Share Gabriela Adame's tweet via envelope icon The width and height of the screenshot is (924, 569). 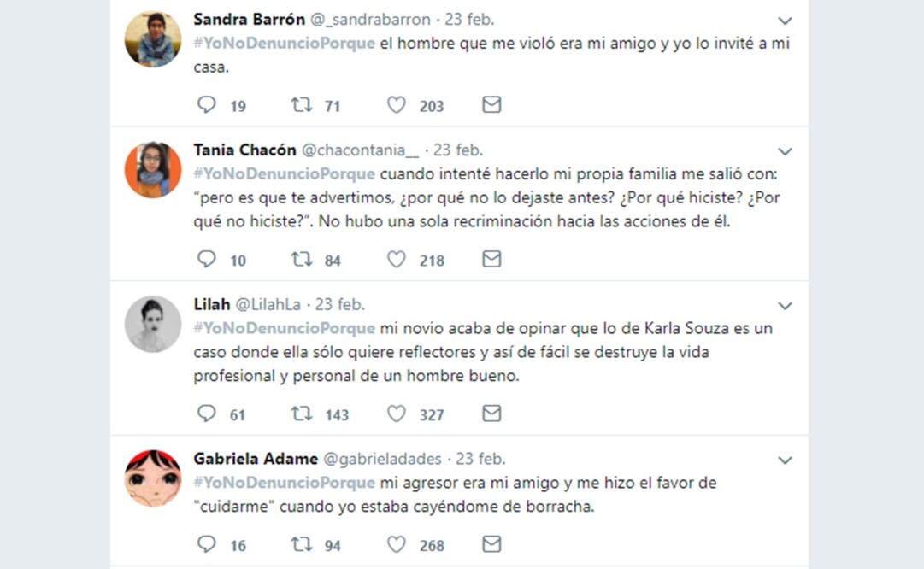pos(491,544)
